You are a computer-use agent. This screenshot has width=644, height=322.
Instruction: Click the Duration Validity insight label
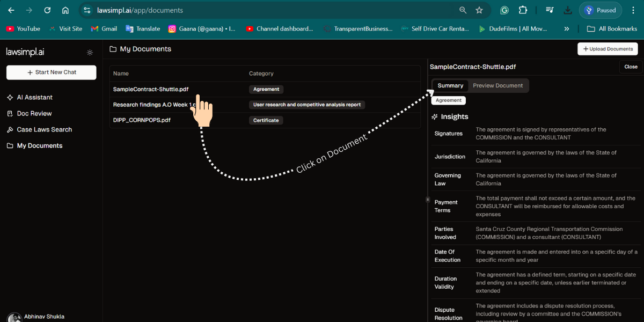(x=445, y=282)
